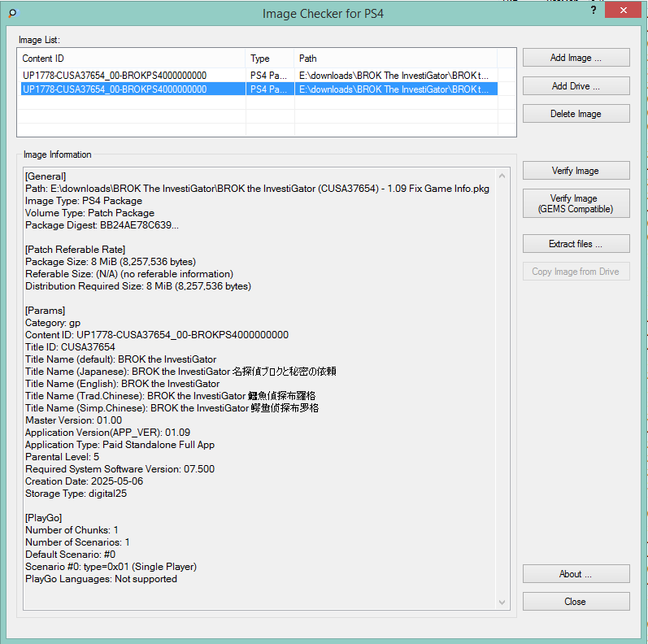Click the Master Version: 01.00 line
The width and height of the screenshot is (648, 644).
click(73, 420)
